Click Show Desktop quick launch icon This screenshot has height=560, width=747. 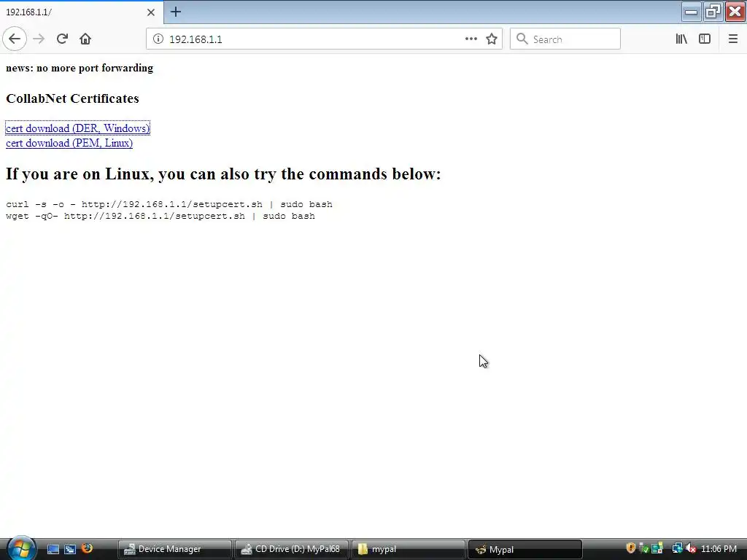[53, 549]
